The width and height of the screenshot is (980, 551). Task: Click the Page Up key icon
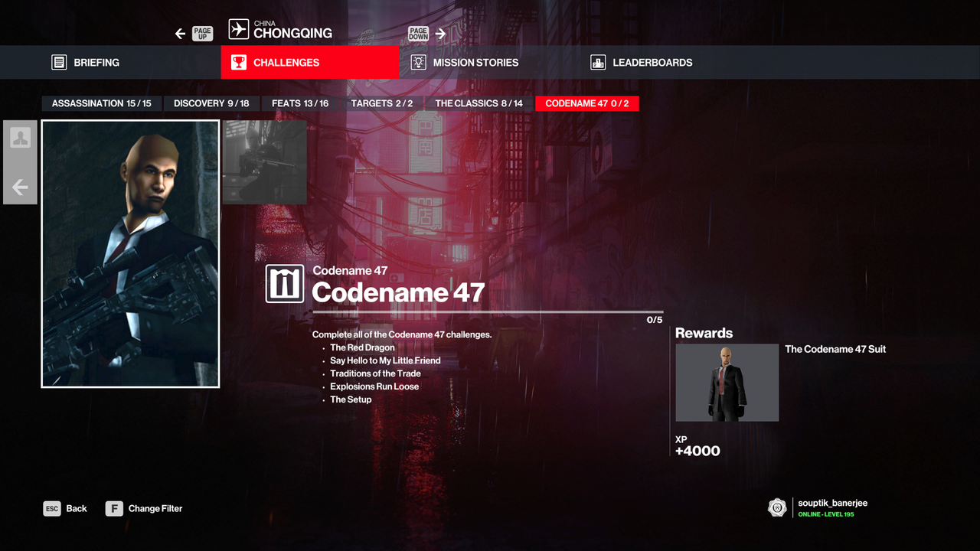[x=202, y=34]
